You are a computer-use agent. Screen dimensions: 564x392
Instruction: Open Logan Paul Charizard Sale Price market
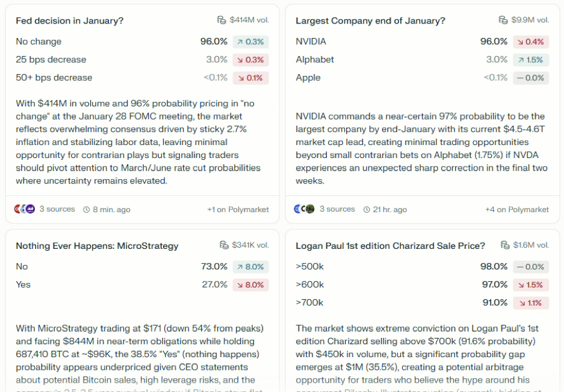point(390,246)
